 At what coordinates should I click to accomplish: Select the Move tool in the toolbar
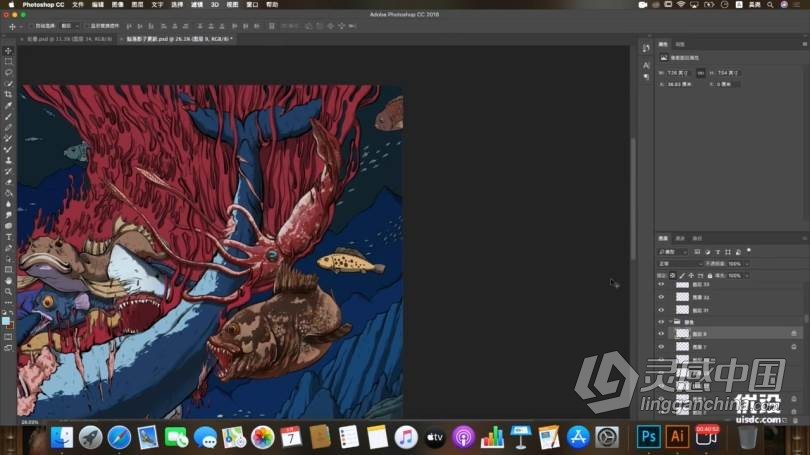(x=9, y=51)
